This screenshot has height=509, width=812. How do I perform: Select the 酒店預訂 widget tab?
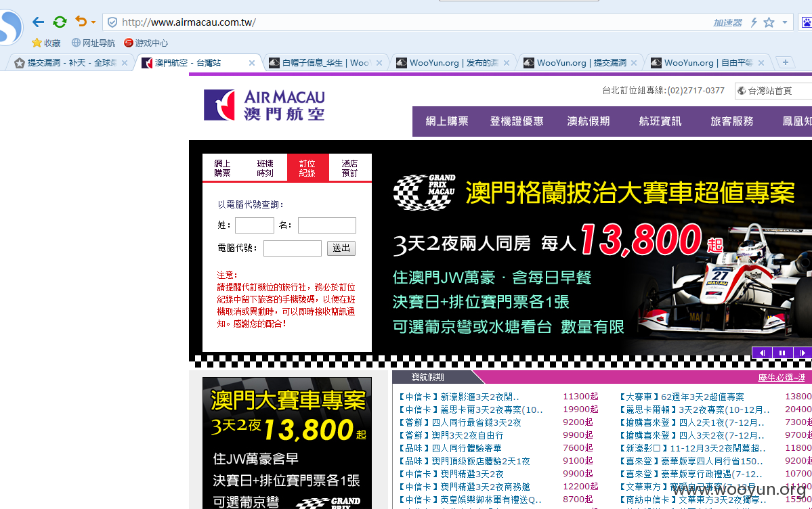click(x=349, y=168)
